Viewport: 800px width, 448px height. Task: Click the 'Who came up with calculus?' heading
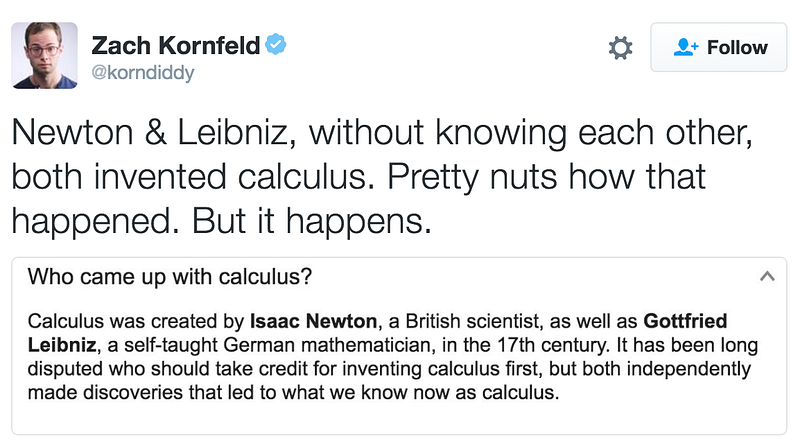[169, 277]
